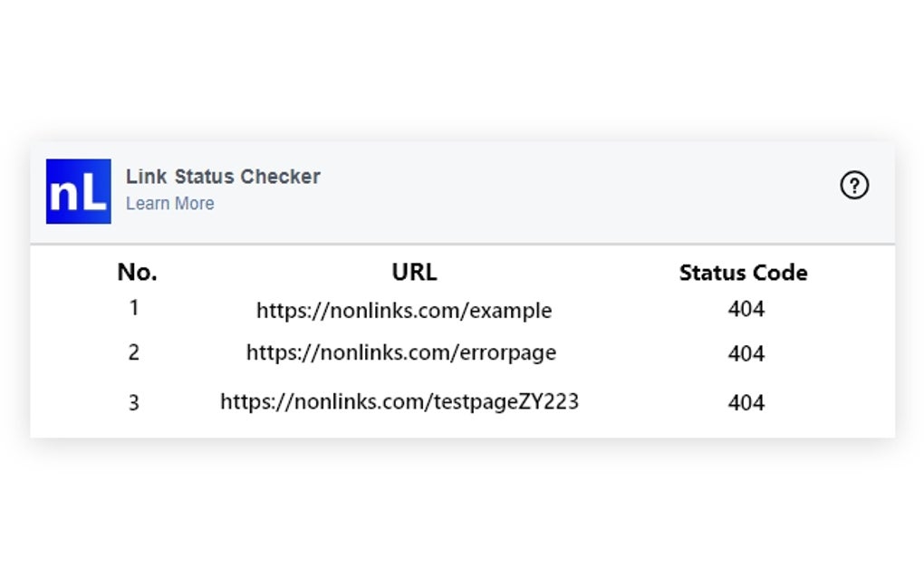Click row number 2 in the table
This screenshot has height=578, width=924.
point(133,352)
